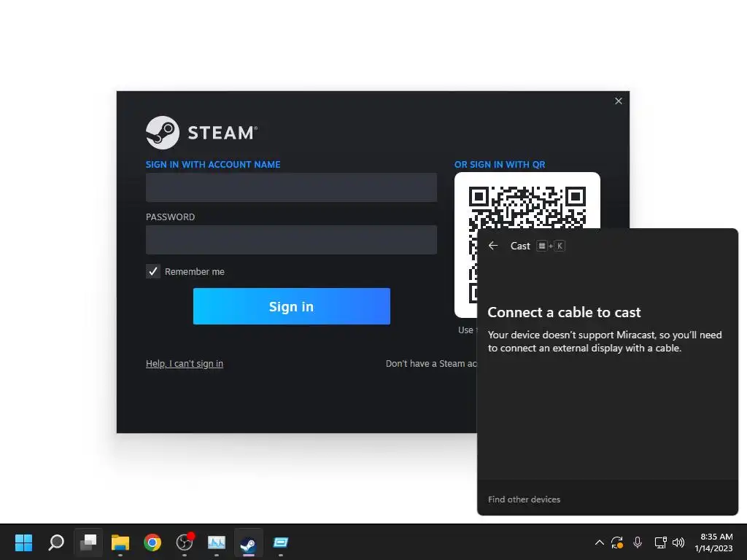
Task: Click Find other devices in Cast panel
Action: pos(524,499)
